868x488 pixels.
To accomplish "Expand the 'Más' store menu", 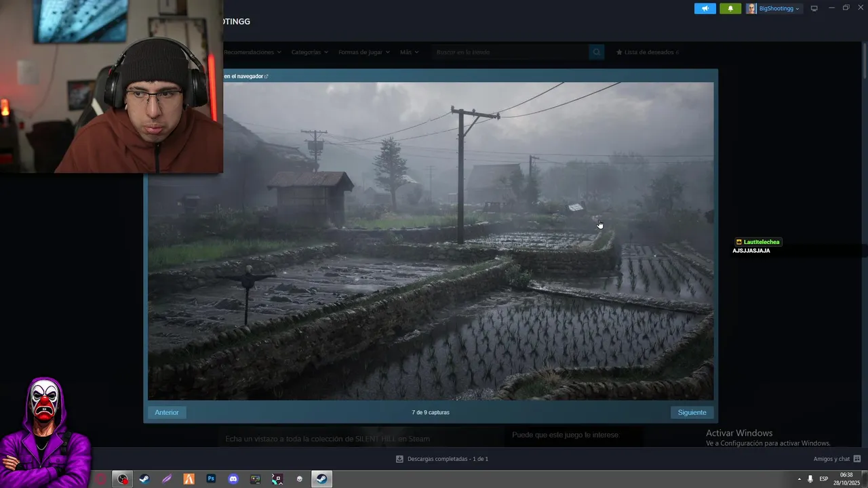I will coord(409,52).
